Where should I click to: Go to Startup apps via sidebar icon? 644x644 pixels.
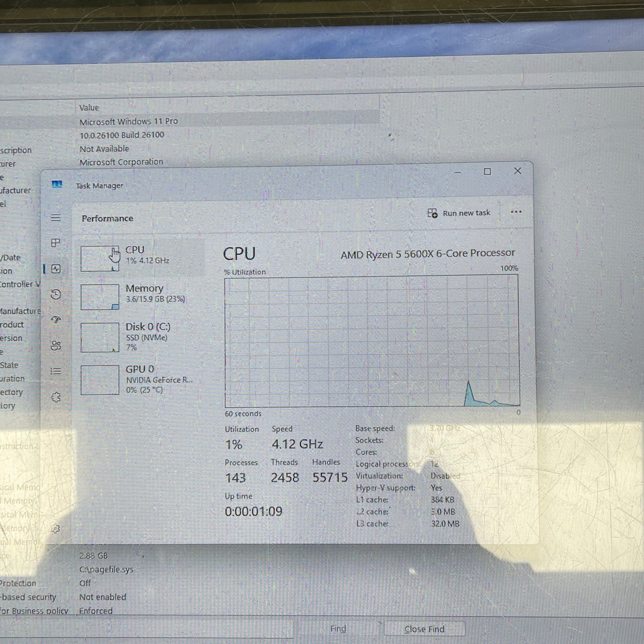point(56,320)
